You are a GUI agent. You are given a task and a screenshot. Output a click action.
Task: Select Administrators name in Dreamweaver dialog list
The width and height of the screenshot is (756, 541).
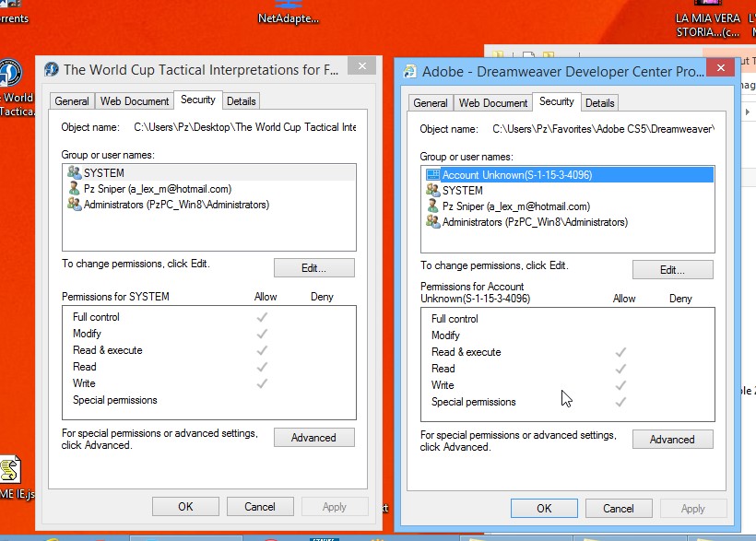[535, 222]
